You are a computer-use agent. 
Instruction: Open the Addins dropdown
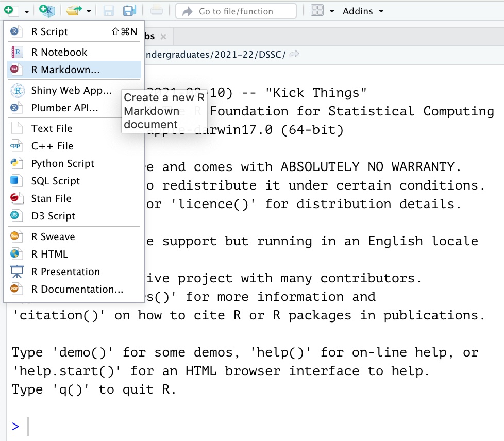point(363,11)
